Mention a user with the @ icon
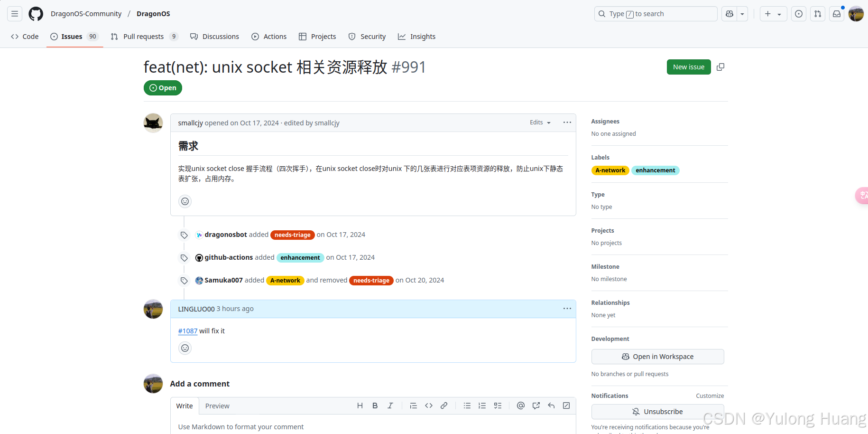This screenshot has width=868, height=434. [x=520, y=406]
